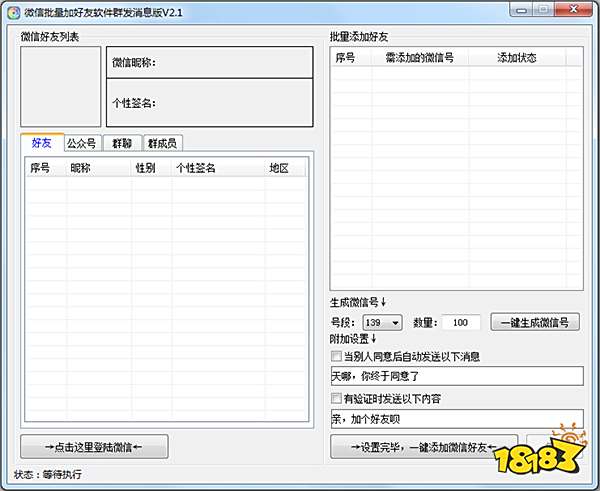Click the message field 天哪，你终于同意了

point(457,376)
